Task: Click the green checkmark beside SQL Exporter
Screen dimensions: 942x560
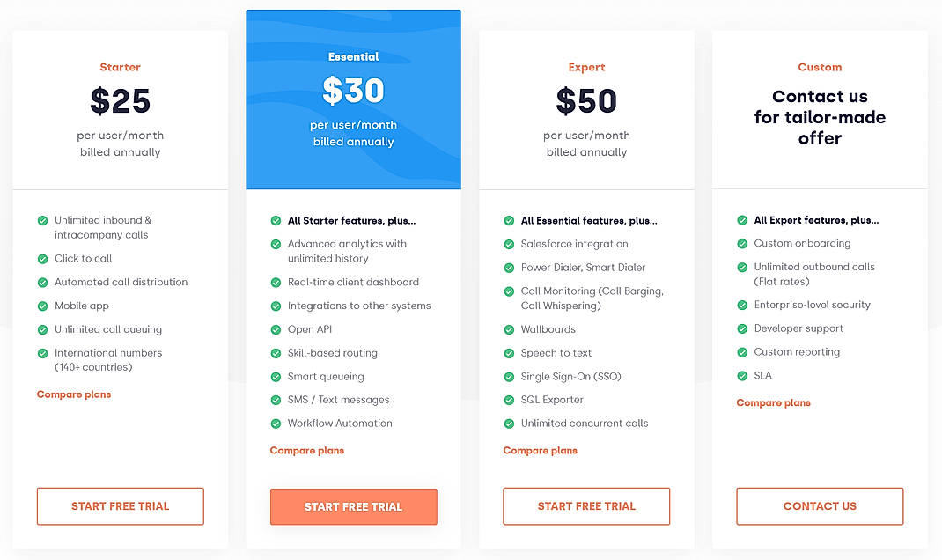Action: coord(509,400)
